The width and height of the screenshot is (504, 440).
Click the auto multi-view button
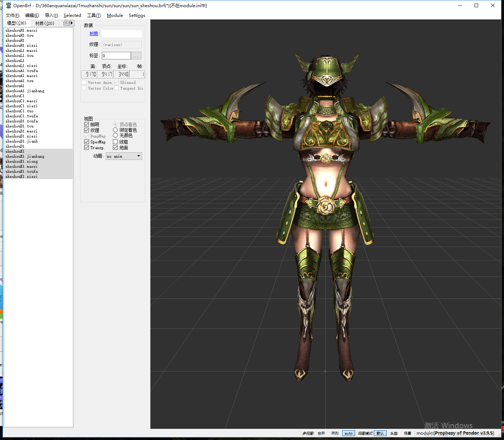tap(349, 433)
